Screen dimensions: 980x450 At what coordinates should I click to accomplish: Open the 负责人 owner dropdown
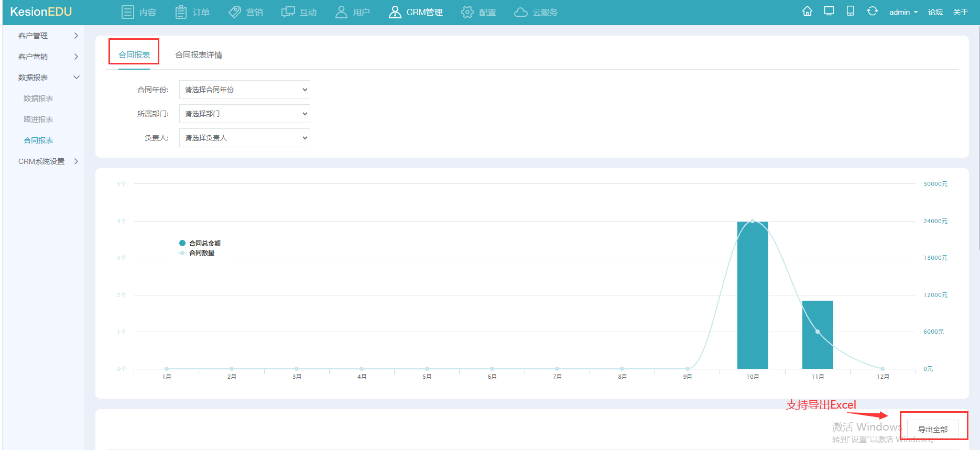pos(245,138)
